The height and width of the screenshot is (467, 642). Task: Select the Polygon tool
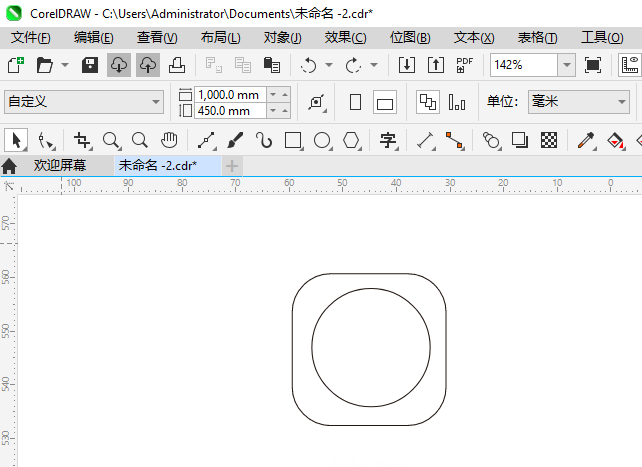point(351,141)
